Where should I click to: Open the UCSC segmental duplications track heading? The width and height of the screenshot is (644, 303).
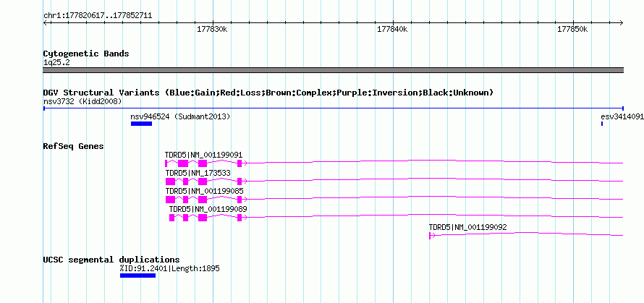pos(111,260)
